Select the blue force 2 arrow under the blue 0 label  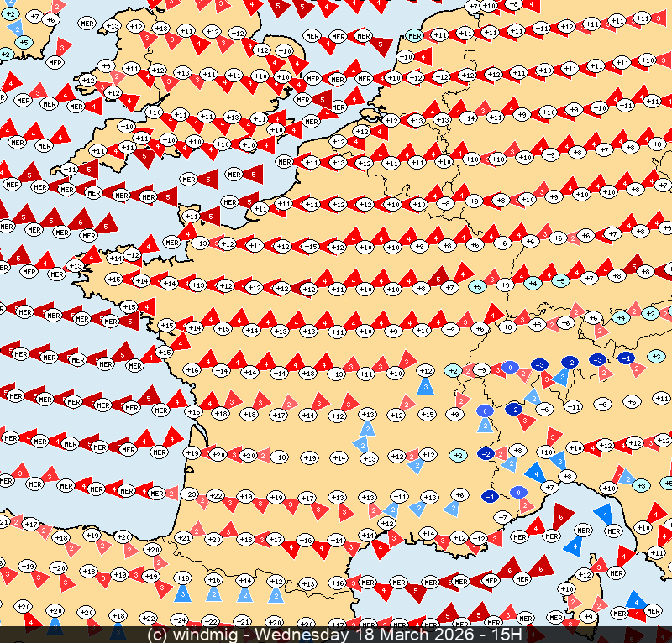coord(485,426)
